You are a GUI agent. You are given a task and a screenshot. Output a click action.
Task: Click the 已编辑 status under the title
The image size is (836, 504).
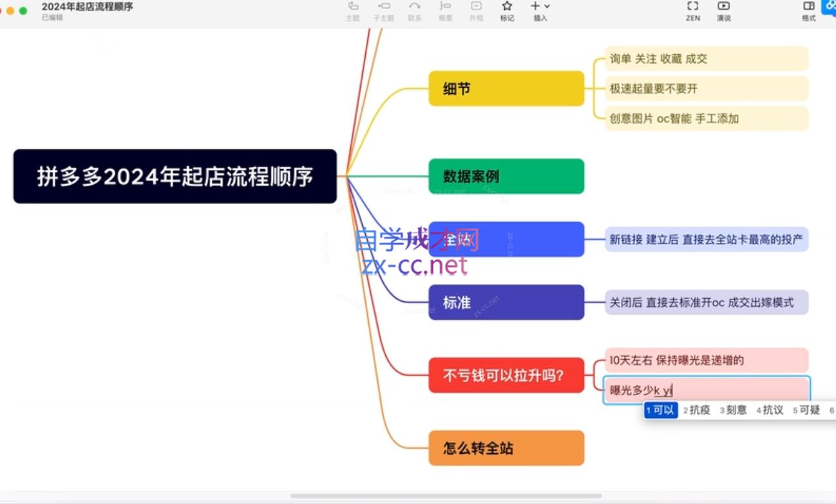point(52,18)
